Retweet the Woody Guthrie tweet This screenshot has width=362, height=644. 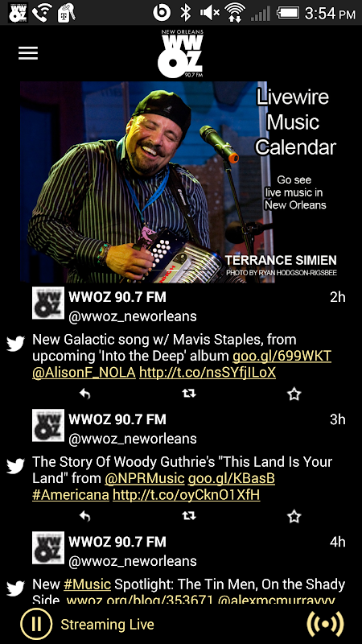click(x=189, y=516)
